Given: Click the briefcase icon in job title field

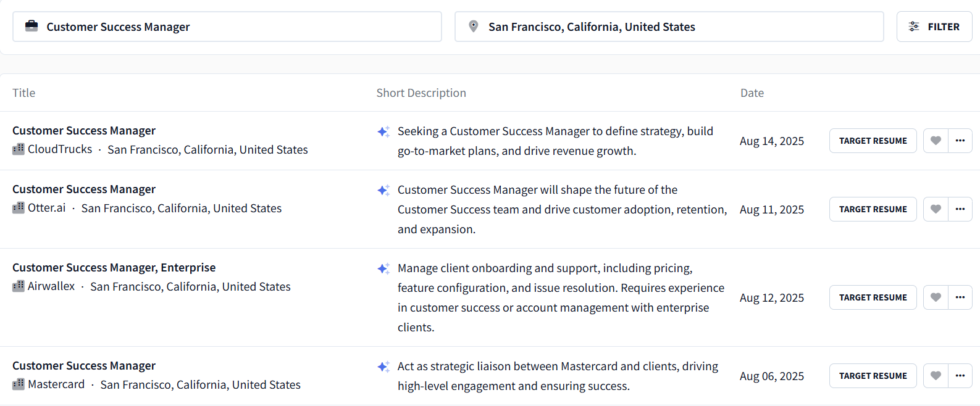Looking at the screenshot, I should click(31, 26).
